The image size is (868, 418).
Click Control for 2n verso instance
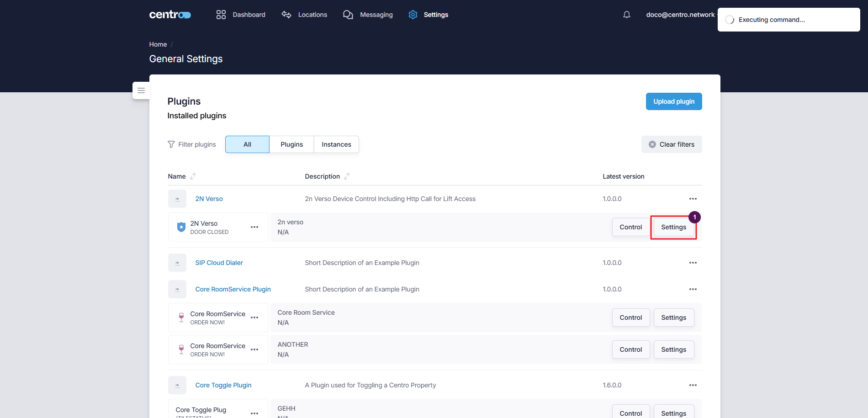pos(631,227)
